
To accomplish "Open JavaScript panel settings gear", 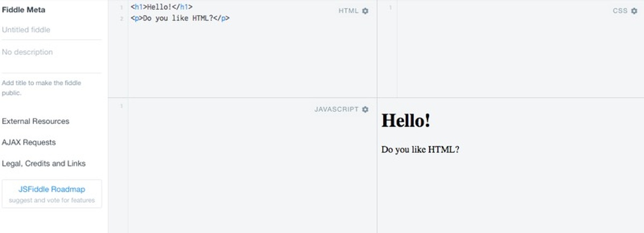I will pyautogui.click(x=365, y=109).
